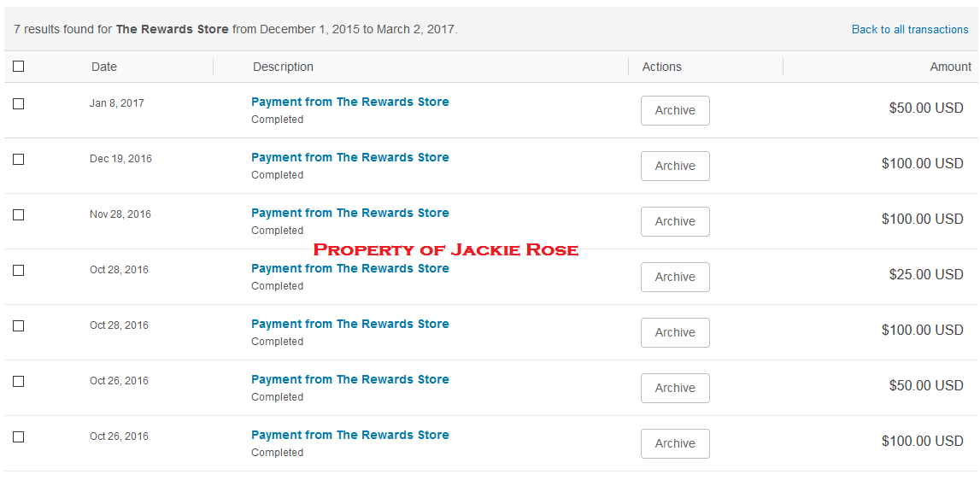Go back to all transactions
The height and width of the screenshot is (486, 980).
click(910, 29)
